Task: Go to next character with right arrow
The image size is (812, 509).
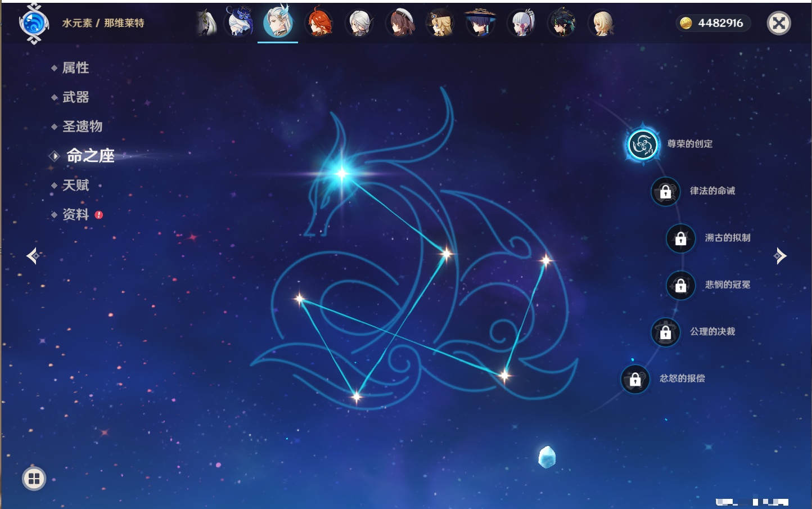Action: pyautogui.click(x=780, y=256)
